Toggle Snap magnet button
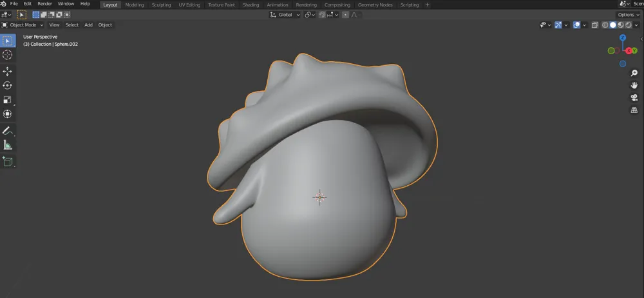This screenshot has width=644, height=298. pyautogui.click(x=323, y=15)
